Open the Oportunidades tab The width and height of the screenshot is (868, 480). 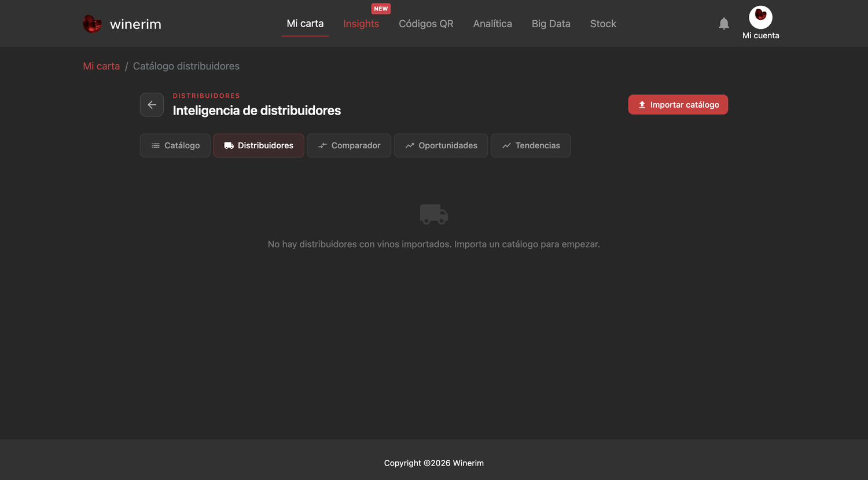441,145
